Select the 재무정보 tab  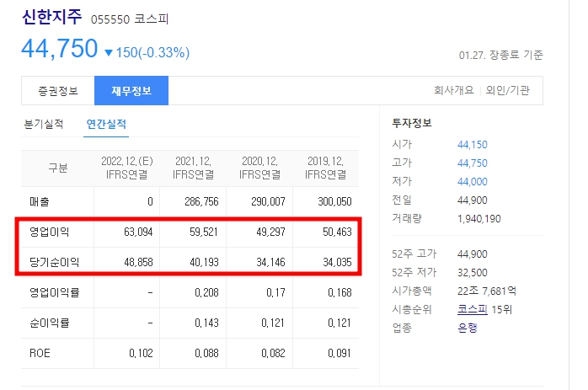(131, 91)
